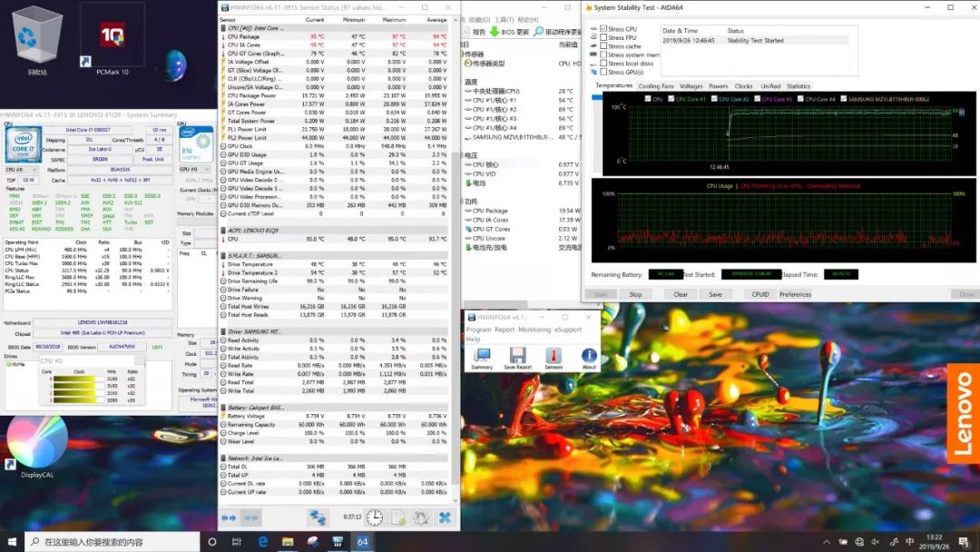Click the Save Report floppy icon
Screen dimensions: 980x552
pyautogui.click(x=517, y=357)
